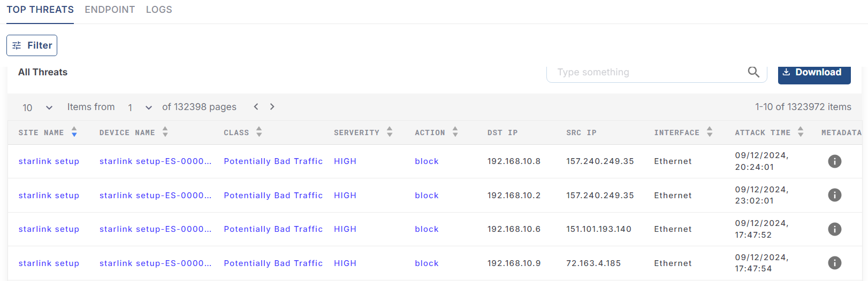
Task: Select source IP 72.163.4.185
Action: pyautogui.click(x=593, y=263)
